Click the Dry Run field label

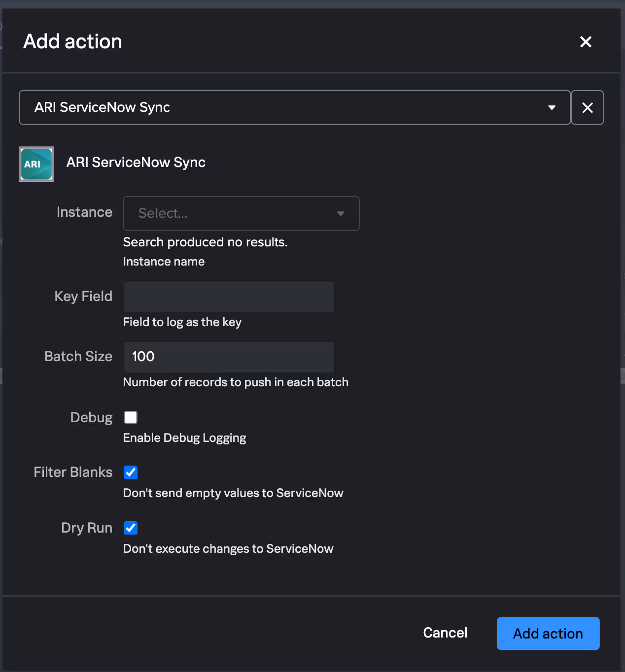pos(87,528)
